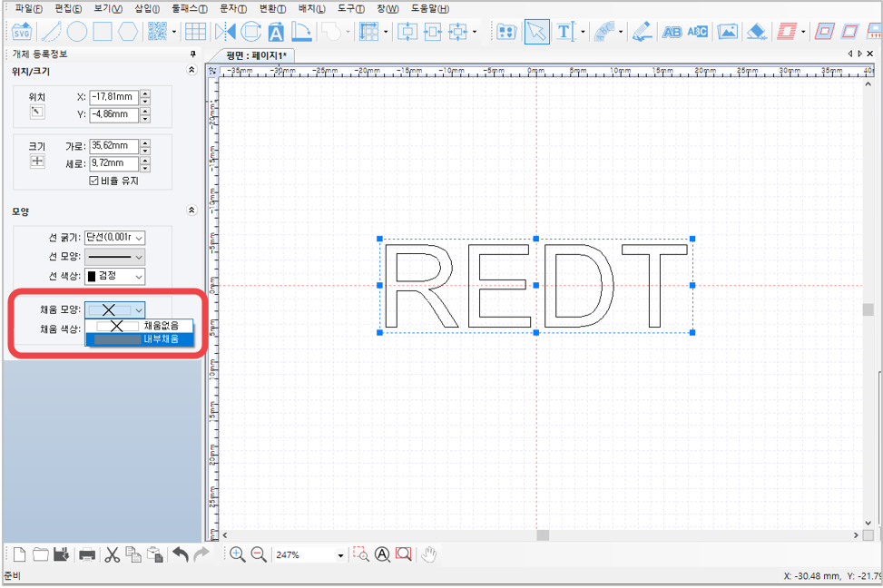Select the rectangle shape tool
883x588 pixels.
pyautogui.click(x=103, y=32)
